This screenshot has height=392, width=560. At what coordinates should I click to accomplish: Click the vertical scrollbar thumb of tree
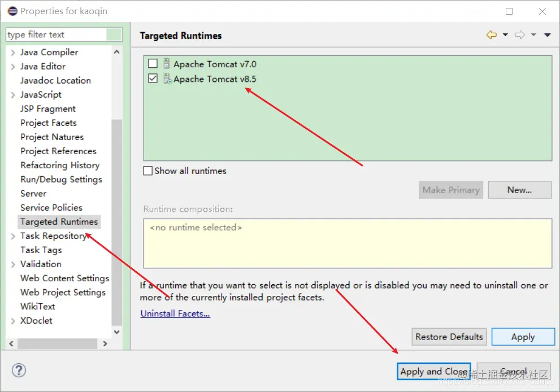[x=117, y=223]
